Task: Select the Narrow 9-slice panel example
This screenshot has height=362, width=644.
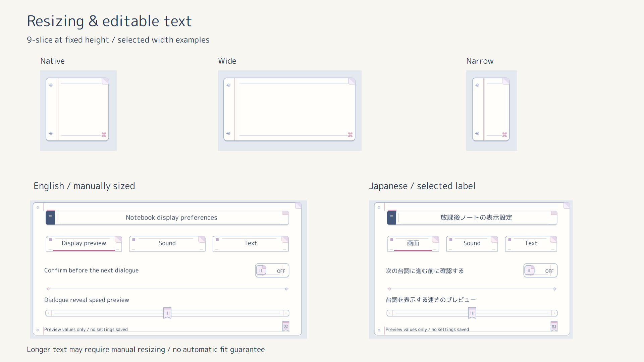Action: click(491, 109)
